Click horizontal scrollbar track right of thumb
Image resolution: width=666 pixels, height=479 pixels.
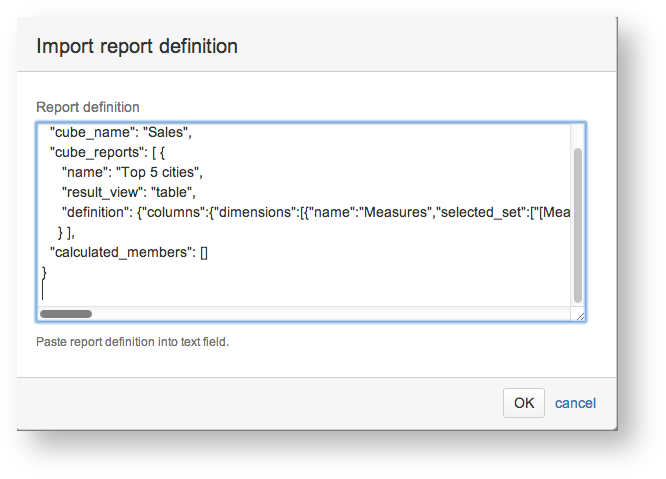[331, 314]
